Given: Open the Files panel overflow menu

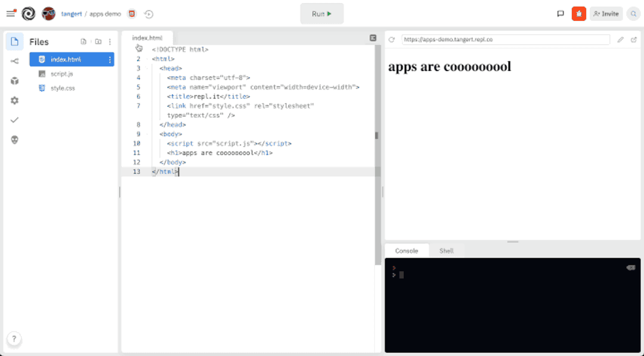Looking at the screenshot, I should (x=110, y=41).
